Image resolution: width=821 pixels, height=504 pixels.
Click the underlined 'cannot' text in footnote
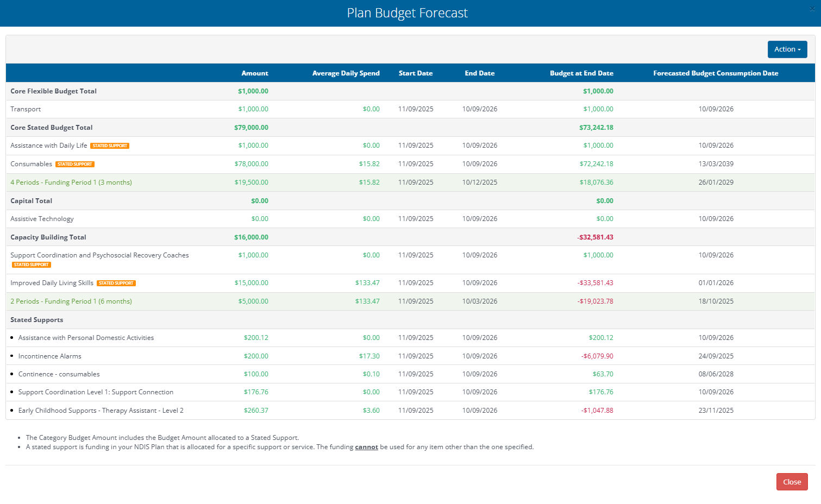pyautogui.click(x=366, y=447)
